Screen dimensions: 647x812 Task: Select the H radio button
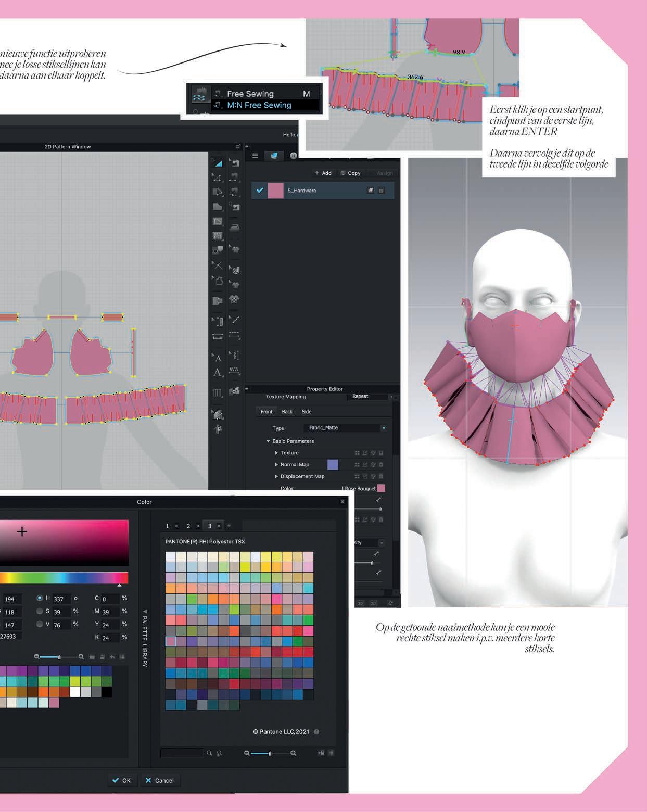(x=40, y=598)
